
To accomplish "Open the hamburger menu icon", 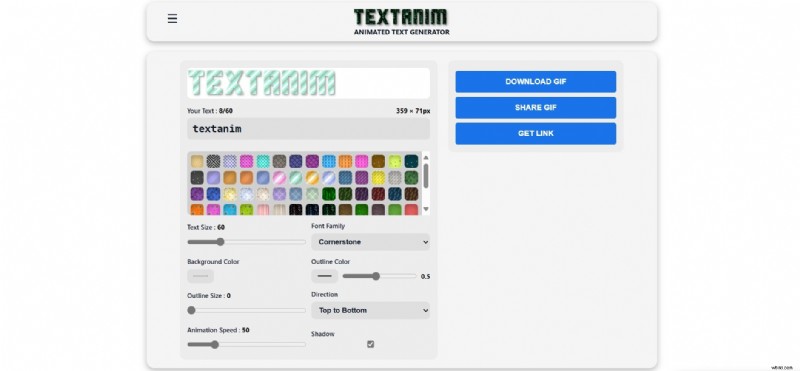I will coord(172,19).
